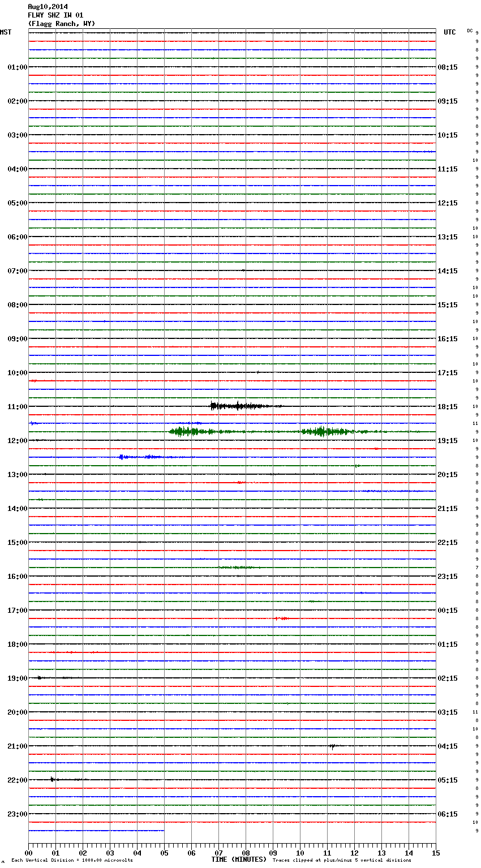481x868 pixels.
Task: Click the "17:15" UTC time label
Action: point(448,373)
